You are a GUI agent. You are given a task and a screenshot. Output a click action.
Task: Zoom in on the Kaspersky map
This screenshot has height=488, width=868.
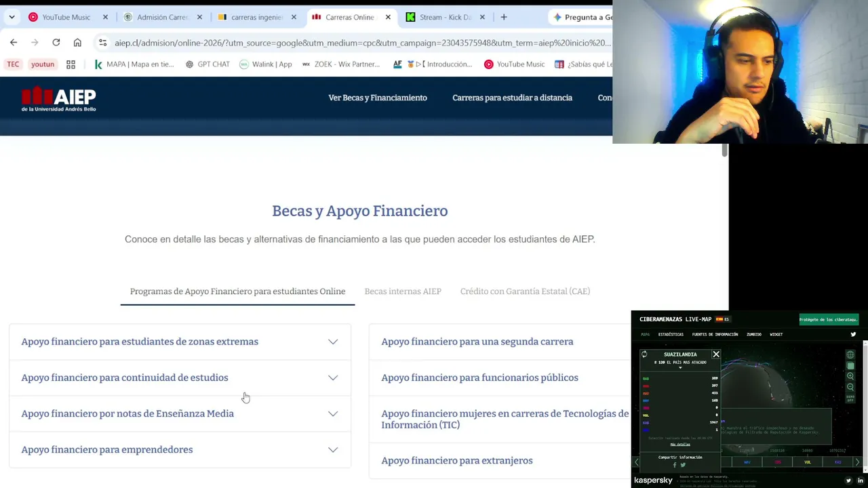pos(850,376)
